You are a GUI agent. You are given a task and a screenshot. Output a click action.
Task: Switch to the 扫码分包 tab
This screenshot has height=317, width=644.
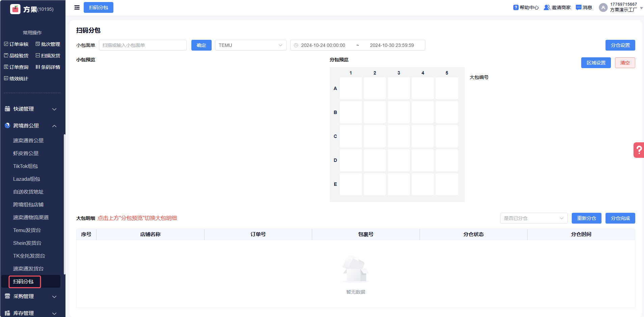tap(98, 7)
